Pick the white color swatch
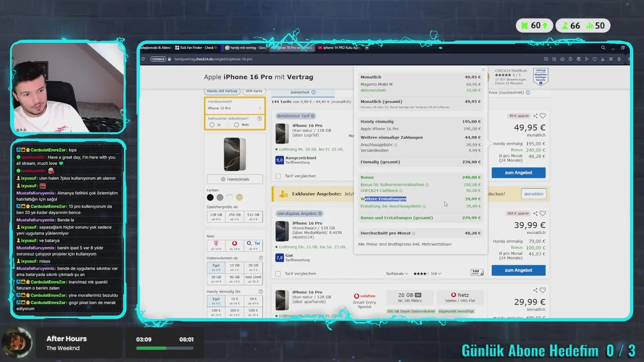Screen dimensions: 644x362 coord(229,197)
